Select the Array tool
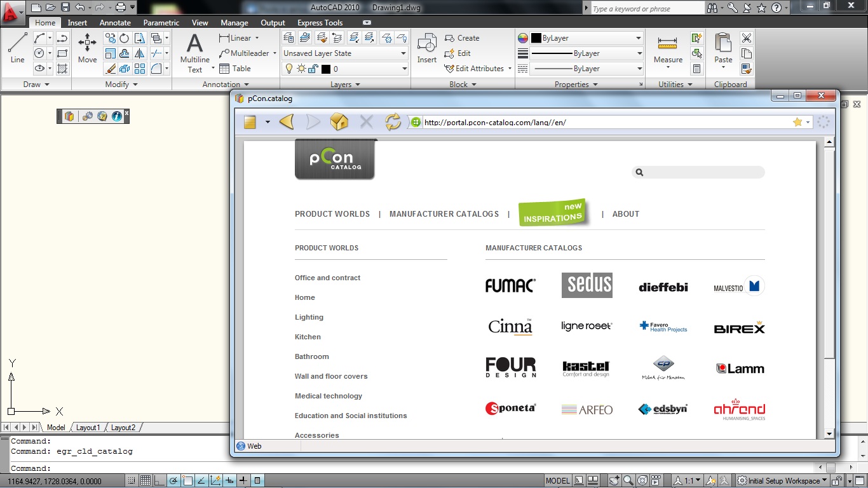The width and height of the screenshot is (868, 488). tap(140, 69)
